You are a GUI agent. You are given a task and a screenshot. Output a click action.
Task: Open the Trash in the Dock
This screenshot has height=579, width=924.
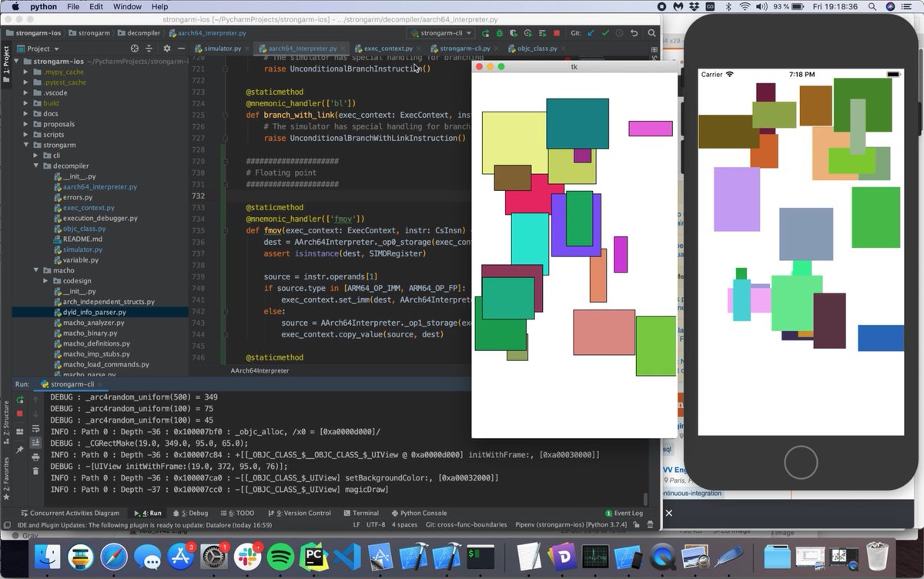877,556
